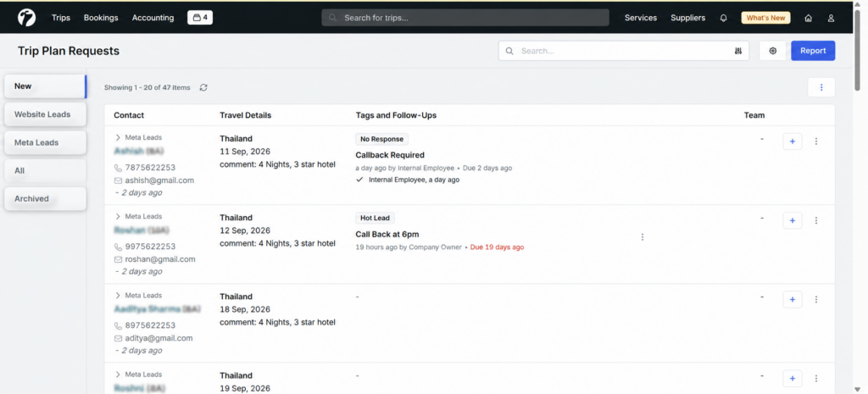Screen dimensions: 868x394
Task: Select the All tab
Action: (x=46, y=171)
